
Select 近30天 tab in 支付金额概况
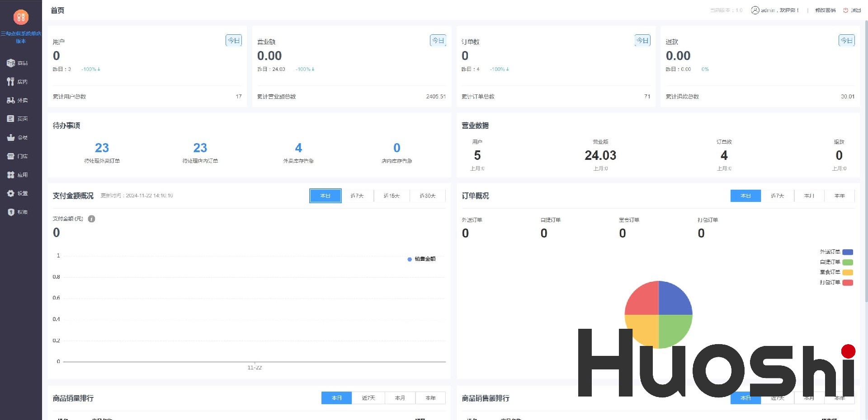[x=428, y=196]
